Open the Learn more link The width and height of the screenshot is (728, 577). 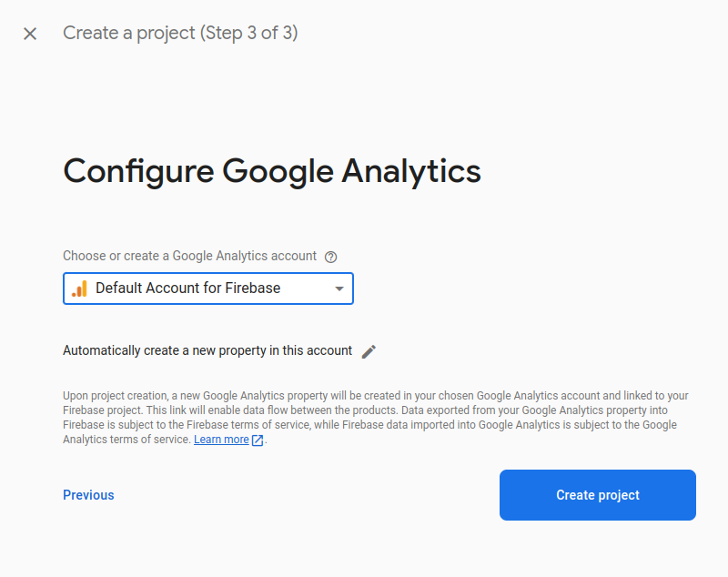[221, 440]
